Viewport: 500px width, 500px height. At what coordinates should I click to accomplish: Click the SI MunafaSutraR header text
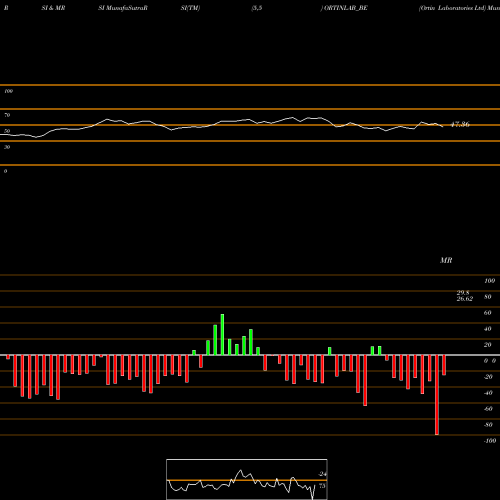123,8
